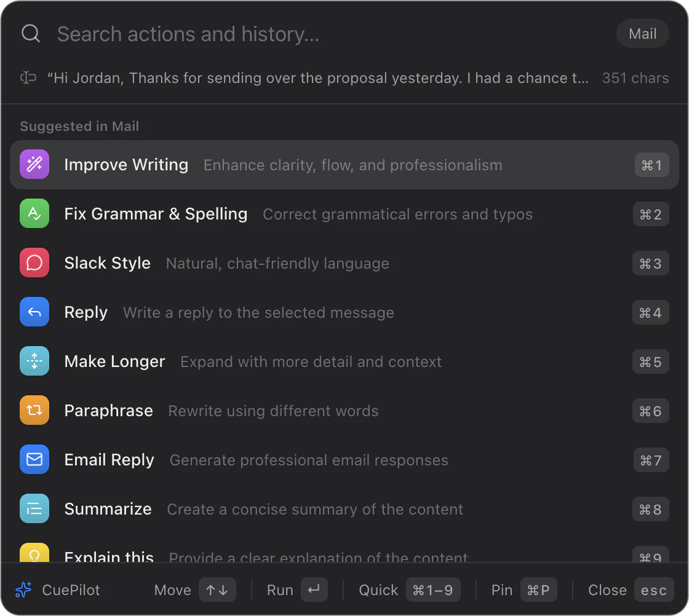Click the yellow Explain this lightbulb icon
The width and height of the screenshot is (689, 616).
click(34, 553)
